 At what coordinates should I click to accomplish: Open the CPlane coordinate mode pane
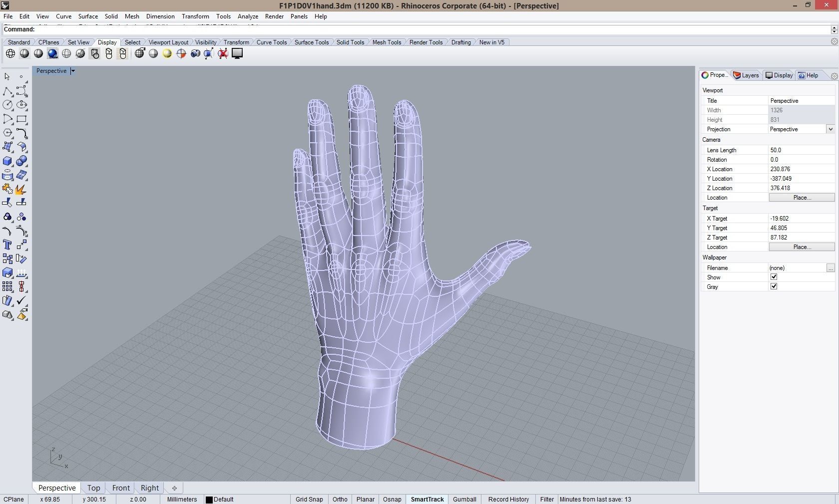pyautogui.click(x=13, y=499)
